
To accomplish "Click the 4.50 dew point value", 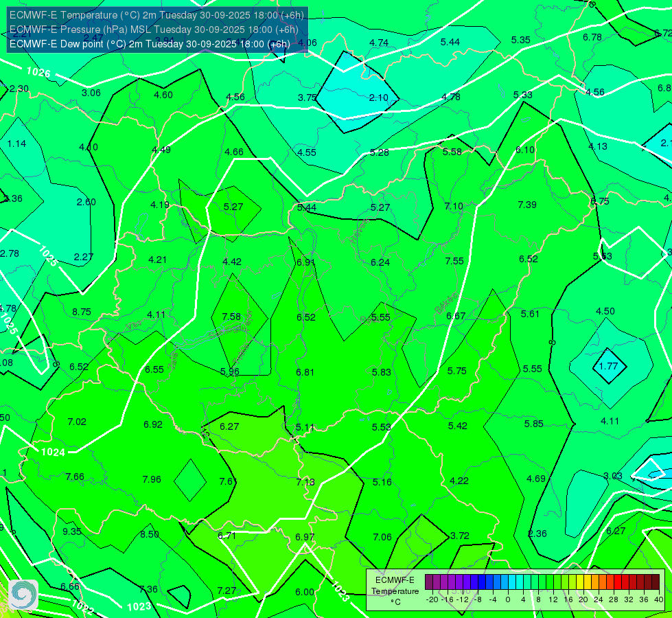I will [605, 311].
